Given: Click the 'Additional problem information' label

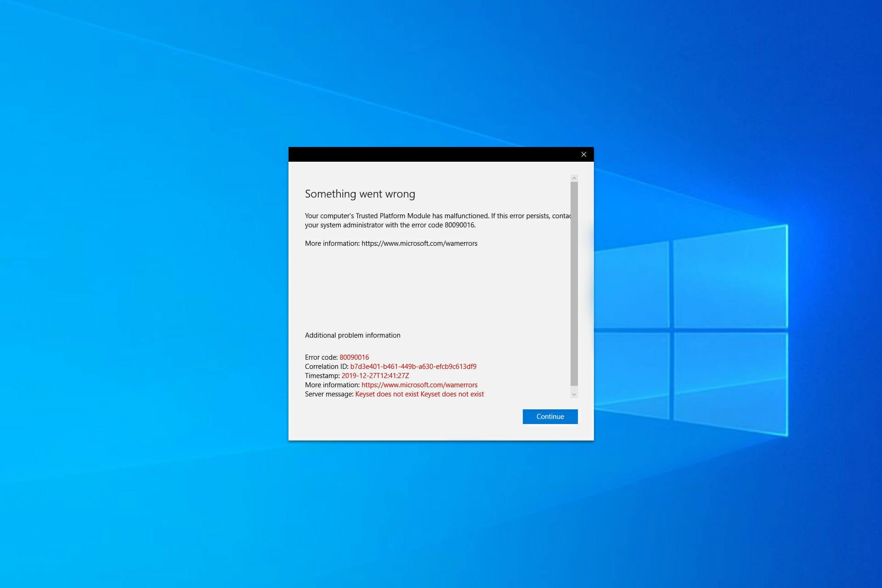Looking at the screenshot, I should 352,335.
